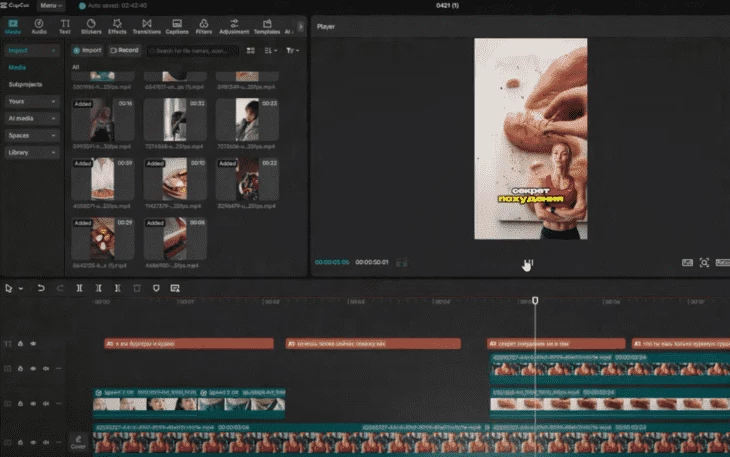Click the Record button
The image size is (730, 457).
coord(124,50)
